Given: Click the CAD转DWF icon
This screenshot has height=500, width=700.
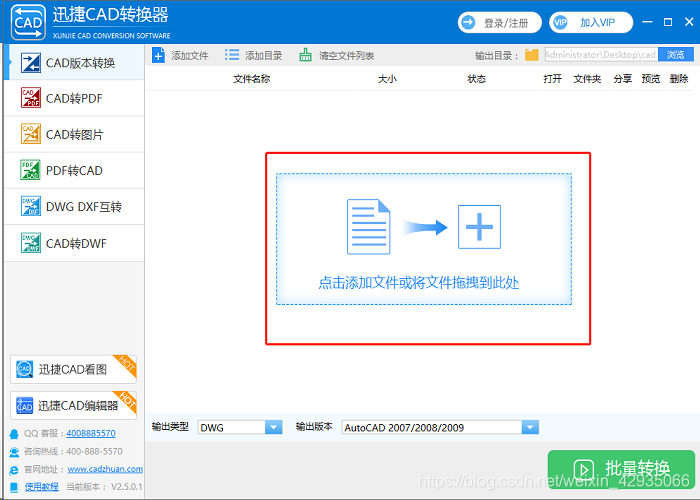Looking at the screenshot, I should [x=31, y=243].
